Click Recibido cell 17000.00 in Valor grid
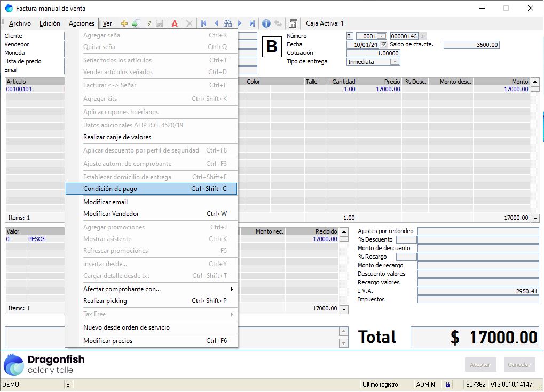The height and width of the screenshot is (392, 544). [312, 239]
